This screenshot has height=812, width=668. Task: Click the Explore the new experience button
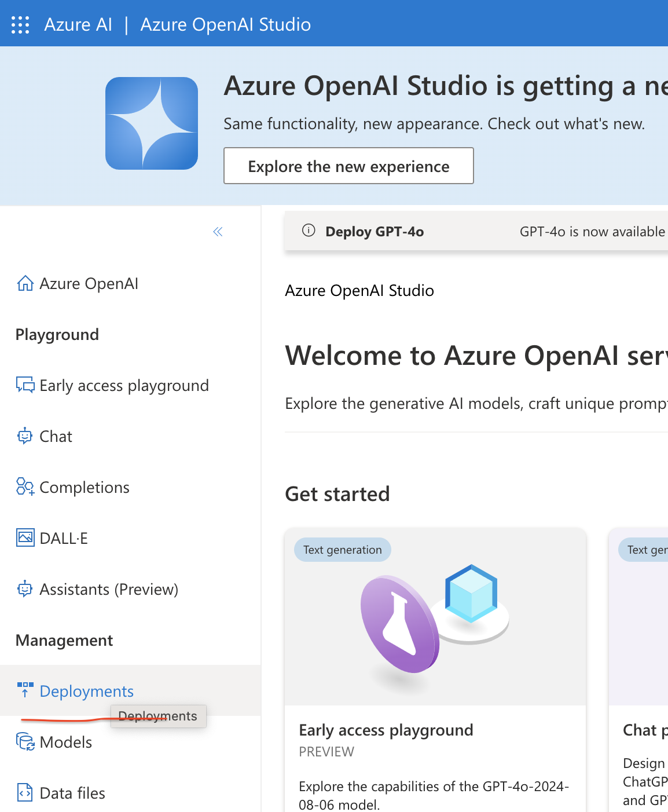pos(348,166)
